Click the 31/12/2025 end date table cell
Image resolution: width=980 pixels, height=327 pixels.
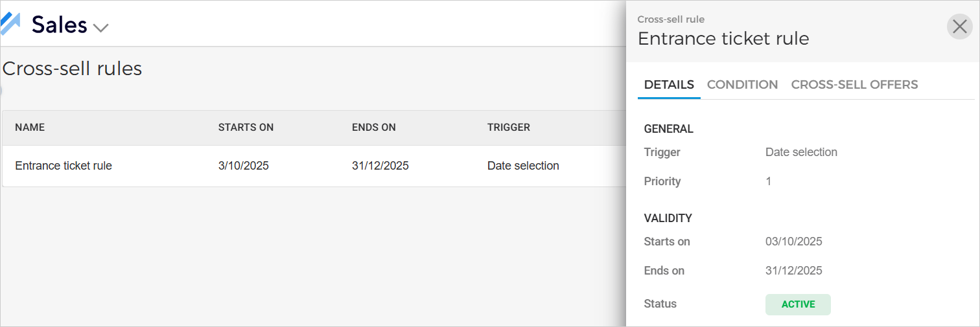coord(380,166)
